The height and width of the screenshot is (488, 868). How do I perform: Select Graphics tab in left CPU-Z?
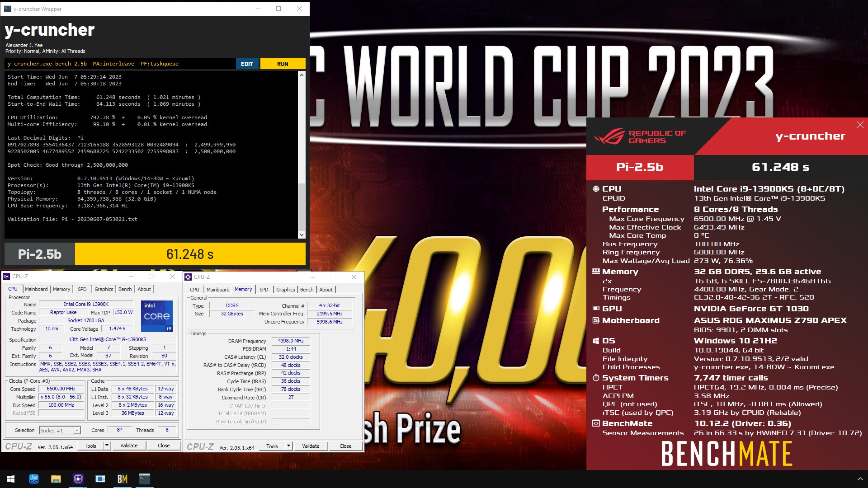tap(104, 289)
